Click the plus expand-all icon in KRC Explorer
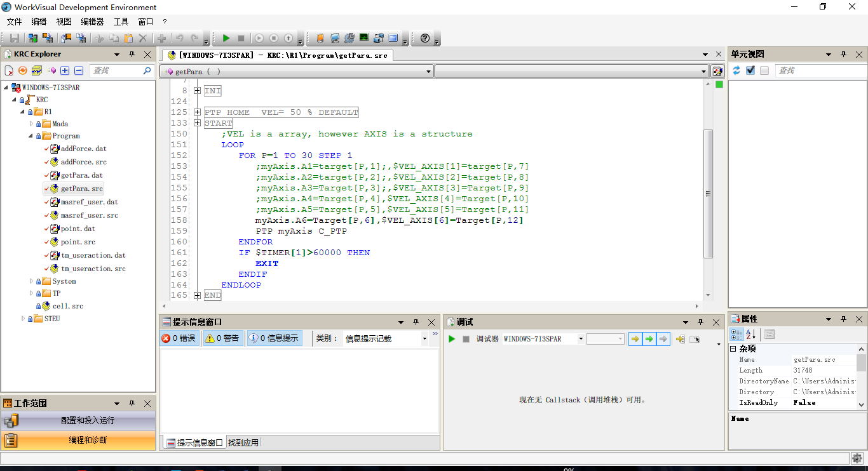868x471 pixels. [65, 70]
